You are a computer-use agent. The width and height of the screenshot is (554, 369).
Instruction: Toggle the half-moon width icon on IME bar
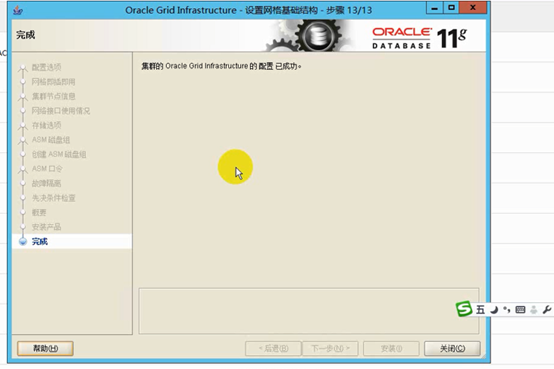(494, 310)
